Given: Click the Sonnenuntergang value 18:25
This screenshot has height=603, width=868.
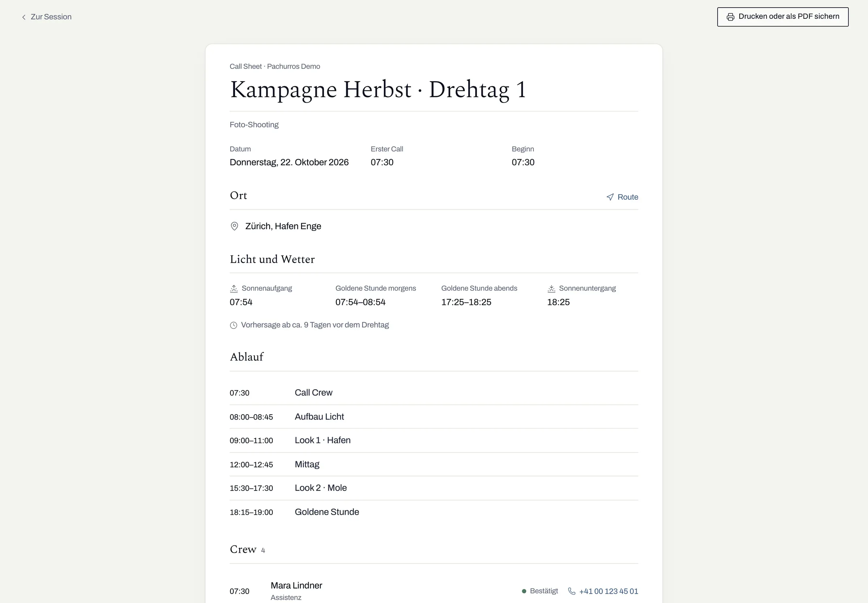Looking at the screenshot, I should [x=558, y=302].
